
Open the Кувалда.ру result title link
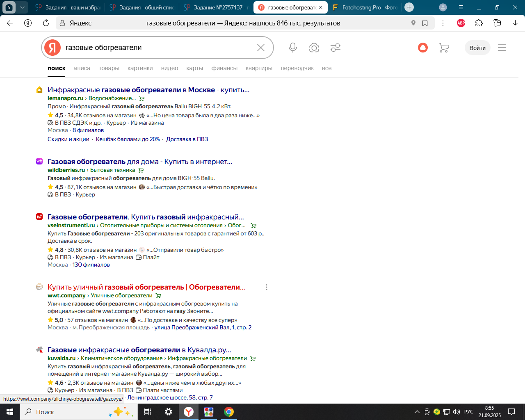(139, 350)
